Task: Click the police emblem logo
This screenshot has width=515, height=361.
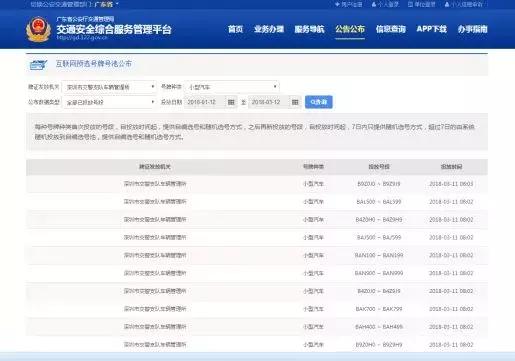Action: [x=39, y=29]
